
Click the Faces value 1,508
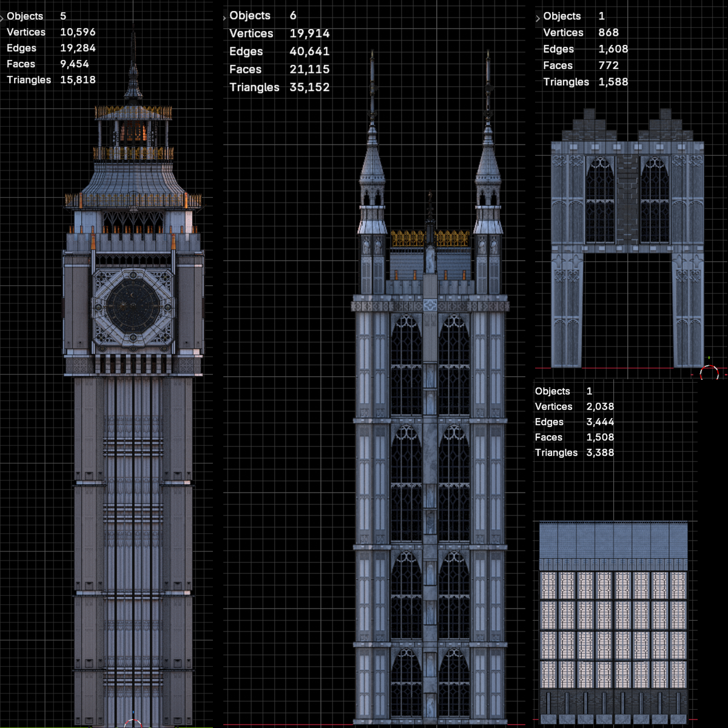click(x=600, y=437)
